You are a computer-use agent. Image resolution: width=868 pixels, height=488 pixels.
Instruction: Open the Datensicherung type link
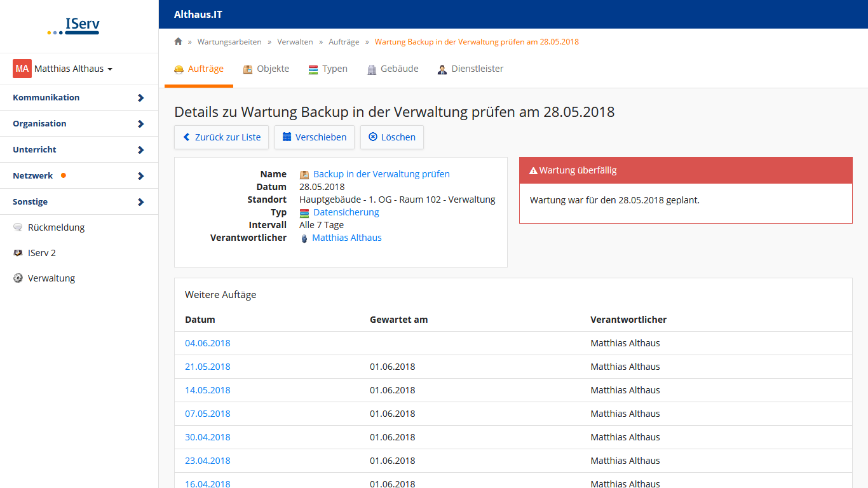click(x=346, y=212)
